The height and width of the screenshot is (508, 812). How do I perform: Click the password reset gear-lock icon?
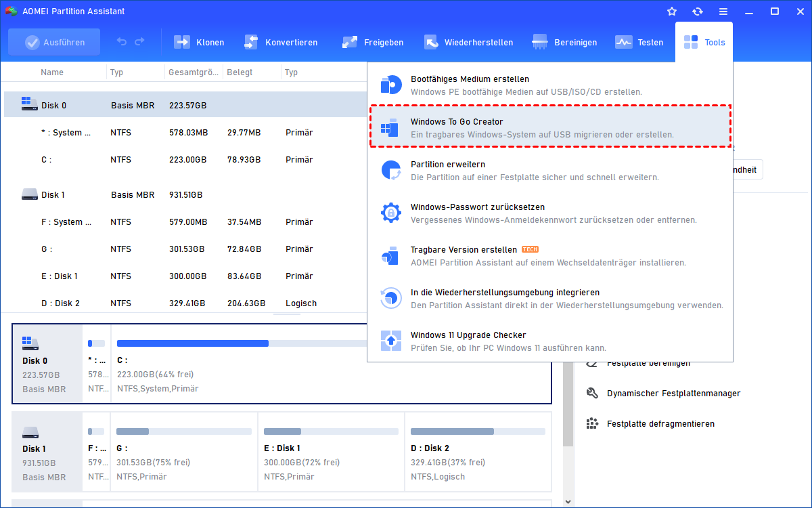click(x=390, y=213)
